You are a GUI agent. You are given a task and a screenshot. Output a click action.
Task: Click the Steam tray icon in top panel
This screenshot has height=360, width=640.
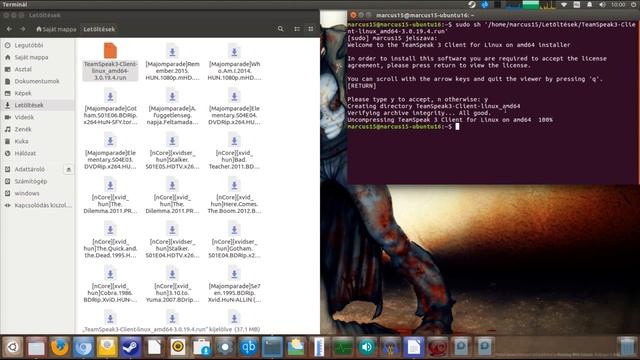[472, 4]
